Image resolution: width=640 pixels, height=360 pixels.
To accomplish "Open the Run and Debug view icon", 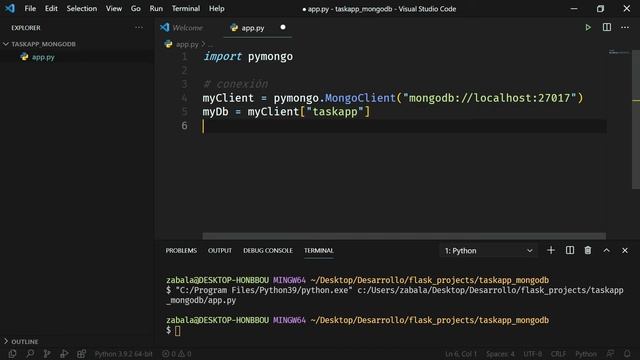I will pyautogui.click(x=64, y=353).
